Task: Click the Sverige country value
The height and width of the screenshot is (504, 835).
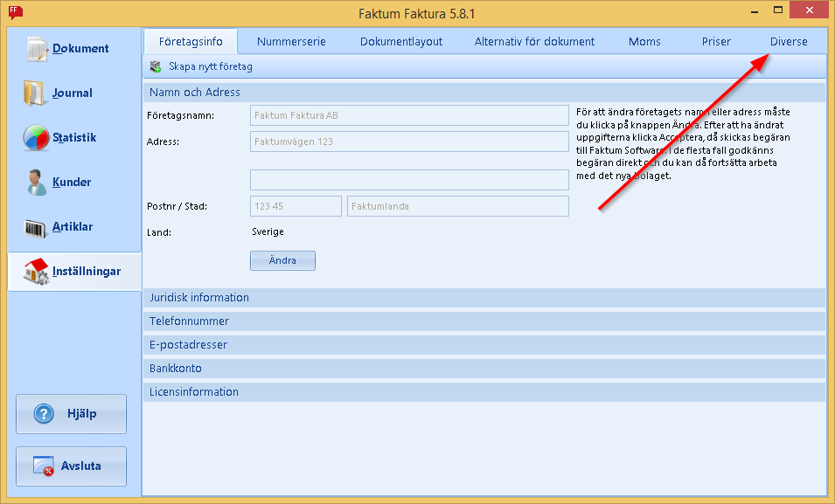Action: pos(268,232)
